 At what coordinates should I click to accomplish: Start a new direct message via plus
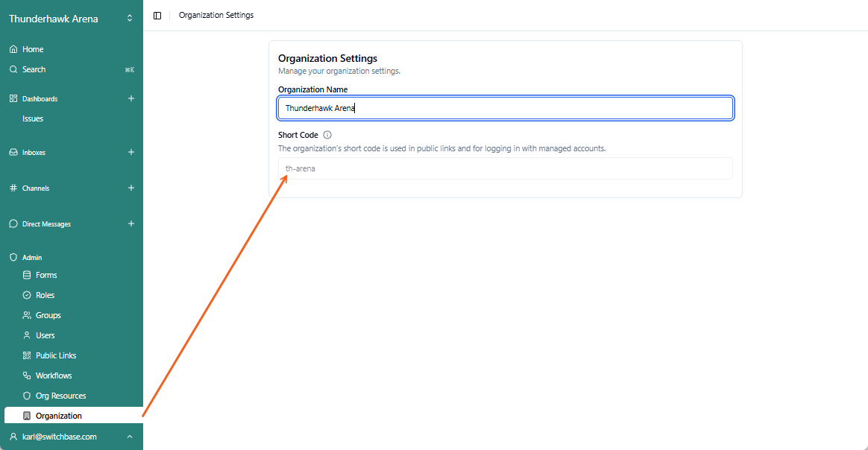pos(131,224)
